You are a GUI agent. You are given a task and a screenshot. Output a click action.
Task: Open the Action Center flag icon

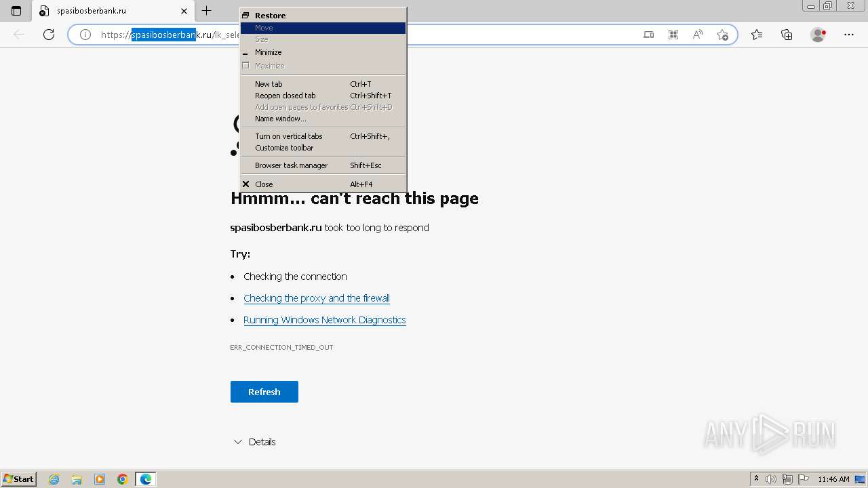tap(803, 479)
